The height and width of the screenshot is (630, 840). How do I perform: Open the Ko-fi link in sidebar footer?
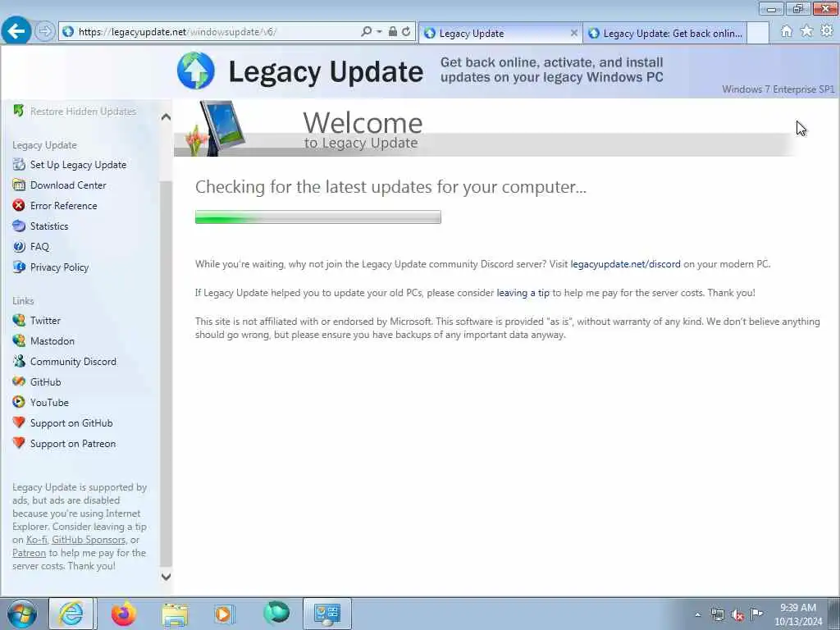coord(36,540)
